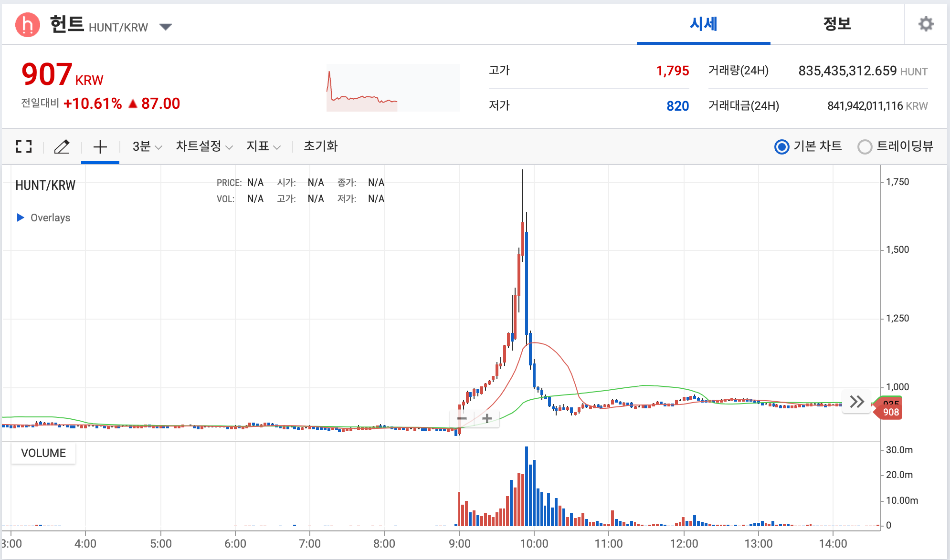Expand the Overlays disclosure triangle
This screenshot has width=950, height=560.
tap(21, 218)
